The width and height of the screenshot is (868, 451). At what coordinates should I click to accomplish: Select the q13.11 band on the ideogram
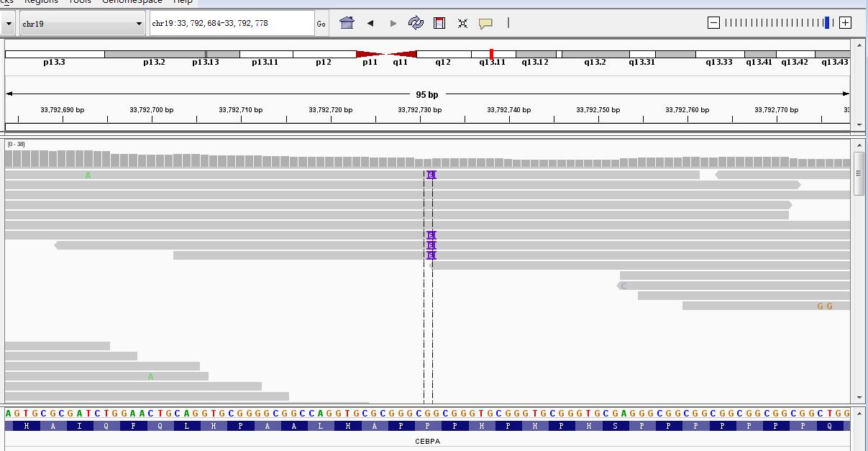click(491, 62)
